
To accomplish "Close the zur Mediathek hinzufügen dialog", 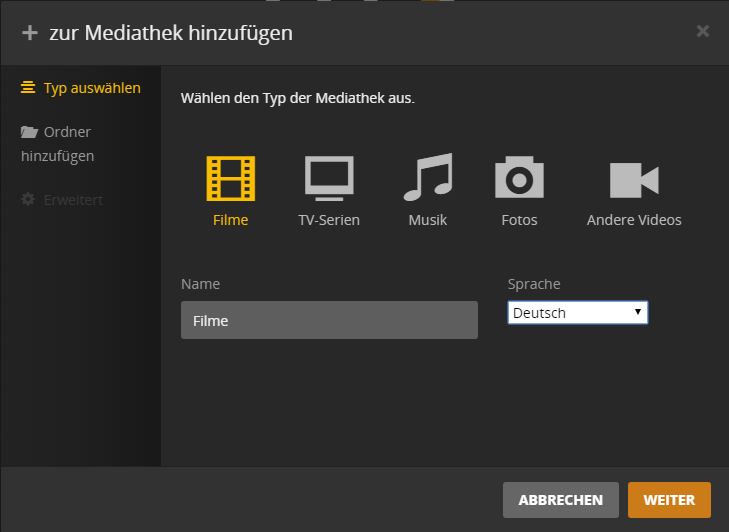I will (702, 31).
